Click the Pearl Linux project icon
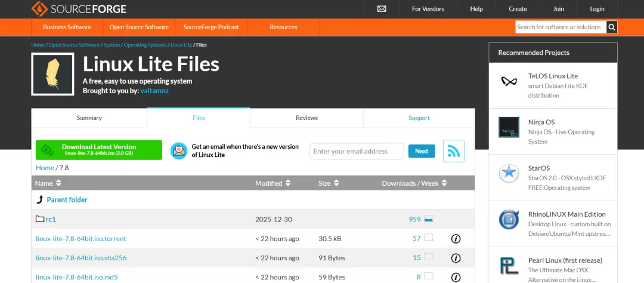The width and height of the screenshot is (644, 283). click(509, 265)
